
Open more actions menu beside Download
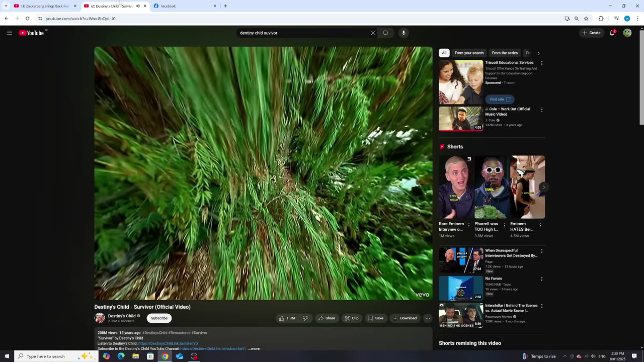(x=427, y=318)
